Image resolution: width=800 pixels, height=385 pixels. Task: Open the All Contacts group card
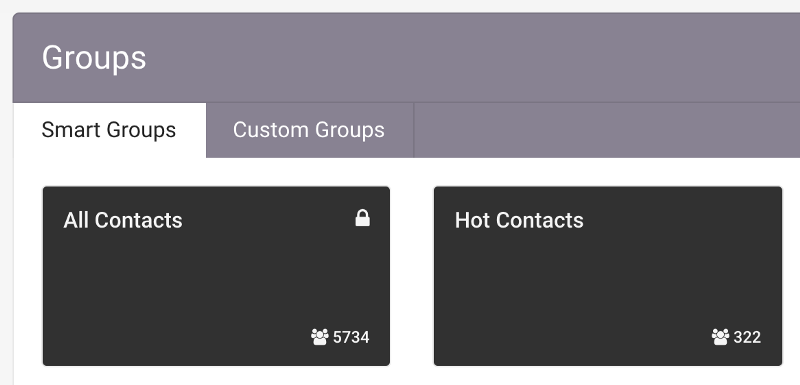coord(216,276)
